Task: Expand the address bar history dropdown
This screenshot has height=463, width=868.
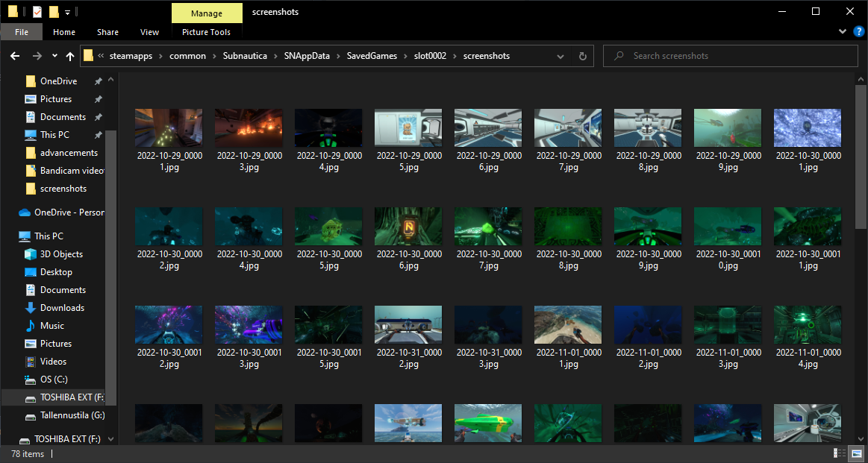Action: coord(561,56)
